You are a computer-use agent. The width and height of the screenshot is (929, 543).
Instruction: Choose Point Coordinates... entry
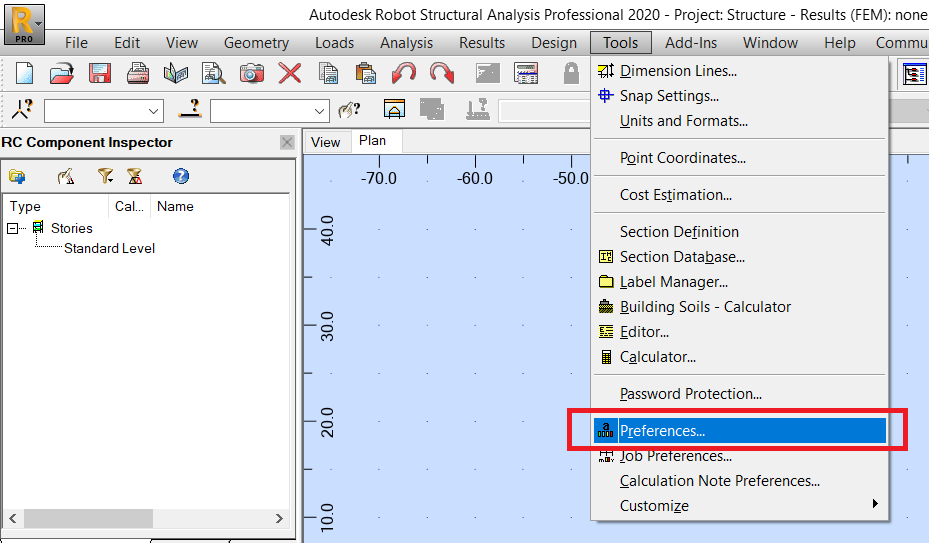tap(740, 158)
